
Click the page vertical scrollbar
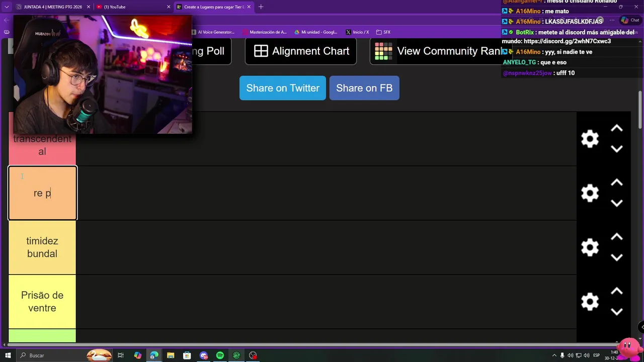click(640, 110)
